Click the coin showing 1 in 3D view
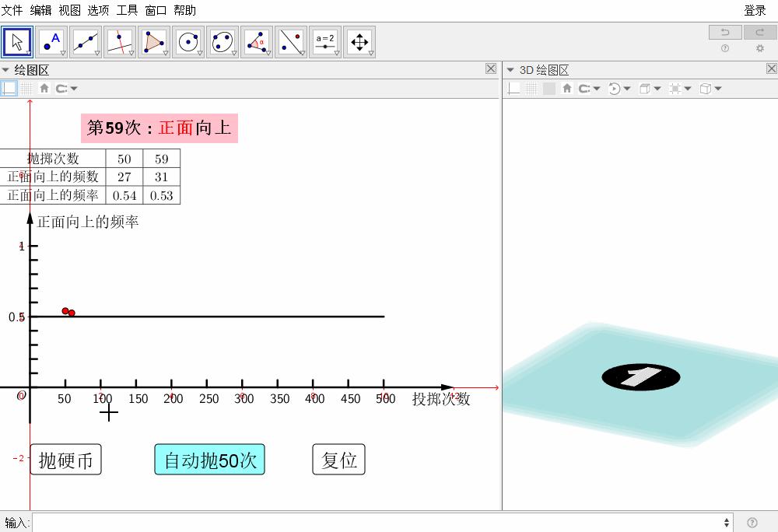This screenshot has width=778, height=532. [x=640, y=377]
